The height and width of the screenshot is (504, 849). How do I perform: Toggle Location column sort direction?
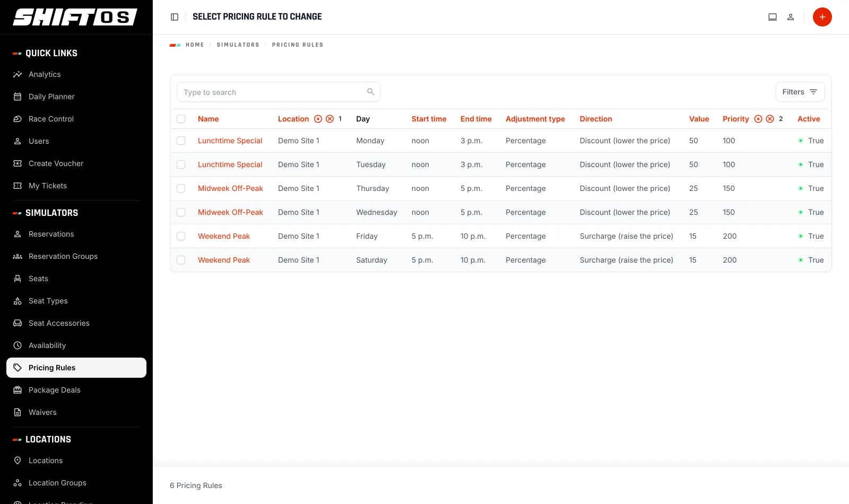pos(318,119)
